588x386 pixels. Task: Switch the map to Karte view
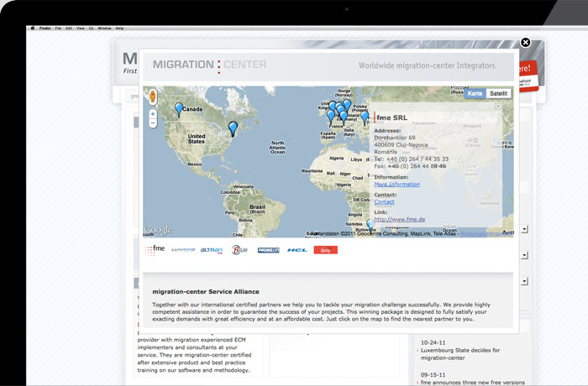(x=475, y=93)
